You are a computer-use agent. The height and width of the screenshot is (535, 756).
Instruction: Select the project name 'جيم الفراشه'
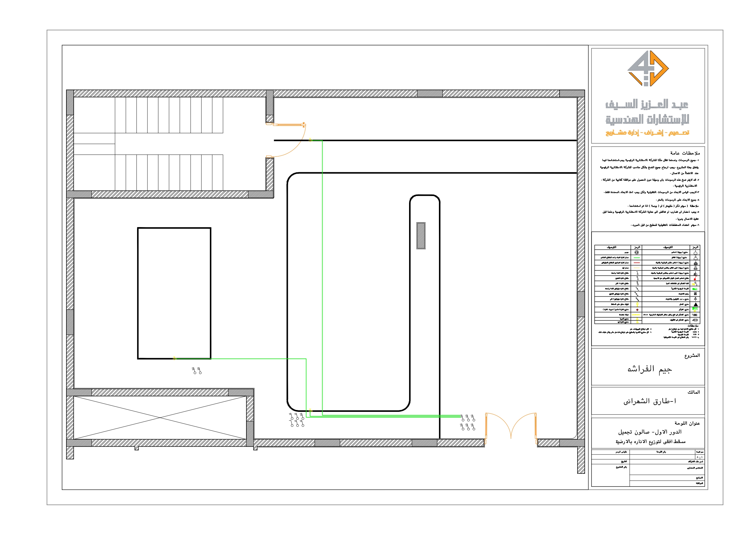(x=649, y=369)
